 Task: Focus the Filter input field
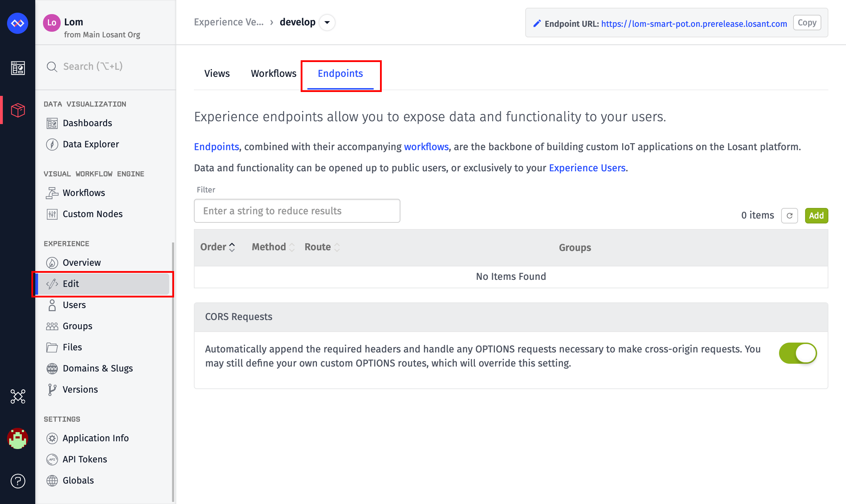click(x=297, y=211)
